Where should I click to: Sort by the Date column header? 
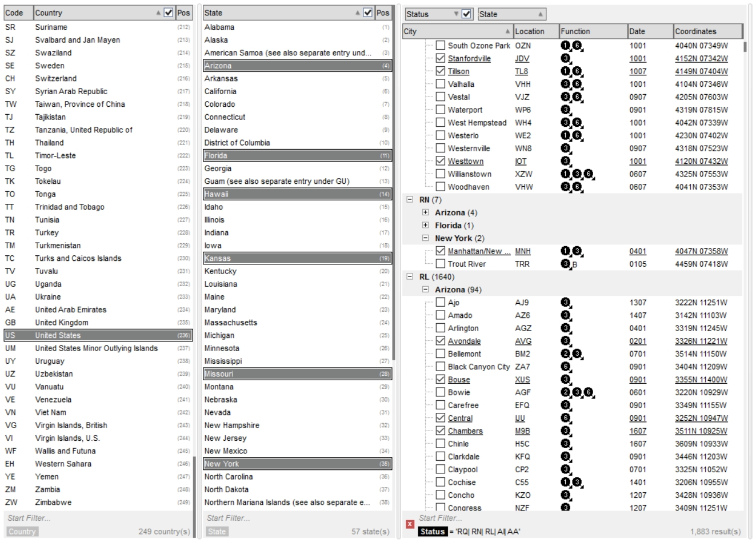tap(650, 31)
